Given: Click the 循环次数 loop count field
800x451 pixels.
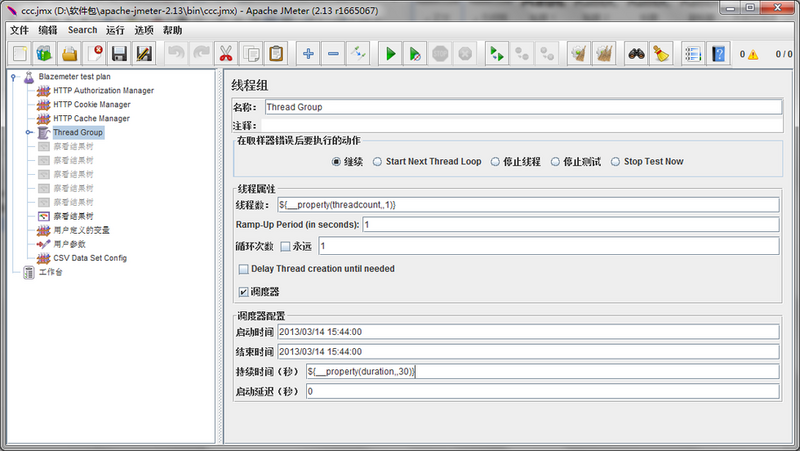Looking at the screenshot, I should [549, 246].
